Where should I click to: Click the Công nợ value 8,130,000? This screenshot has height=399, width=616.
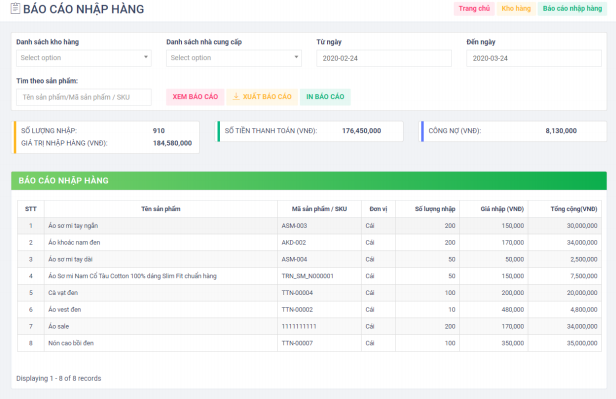561,131
